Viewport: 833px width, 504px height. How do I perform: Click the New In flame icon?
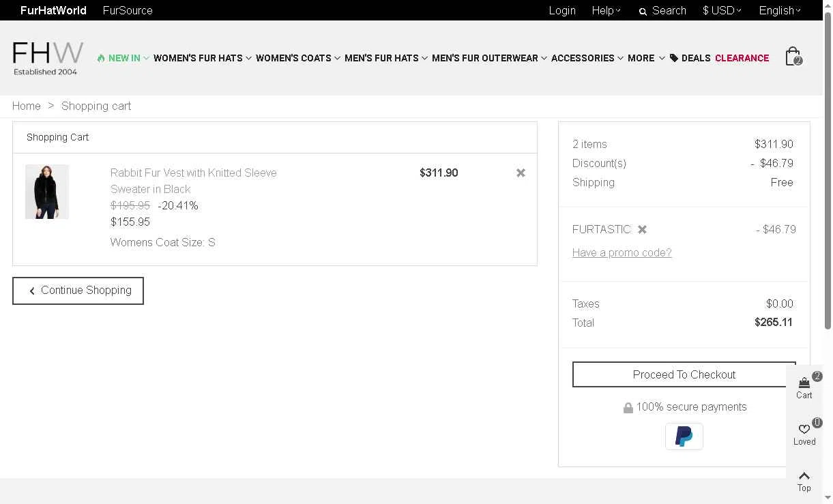[x=101, y=58]
